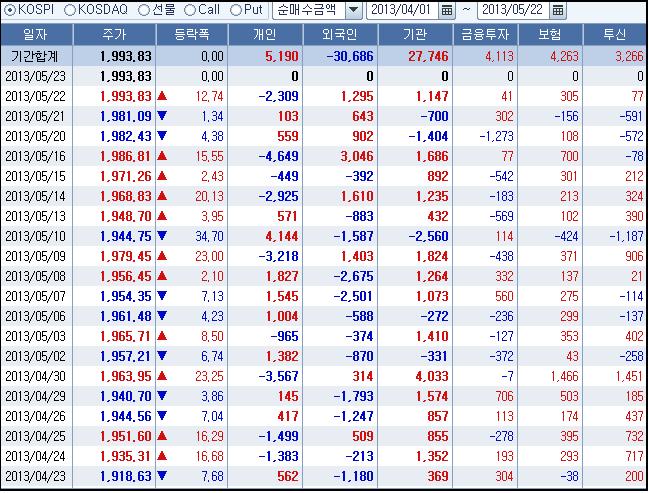Select the KOSDAQ radio button
The image size is (649, 493).
click(70, 10)
